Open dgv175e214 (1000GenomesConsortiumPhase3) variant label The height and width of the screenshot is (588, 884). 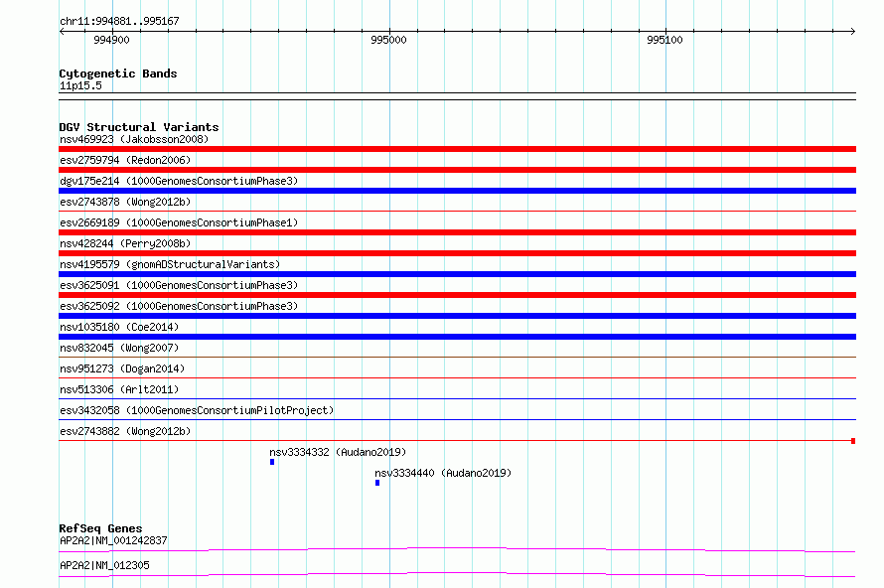(x=179, y=181)
